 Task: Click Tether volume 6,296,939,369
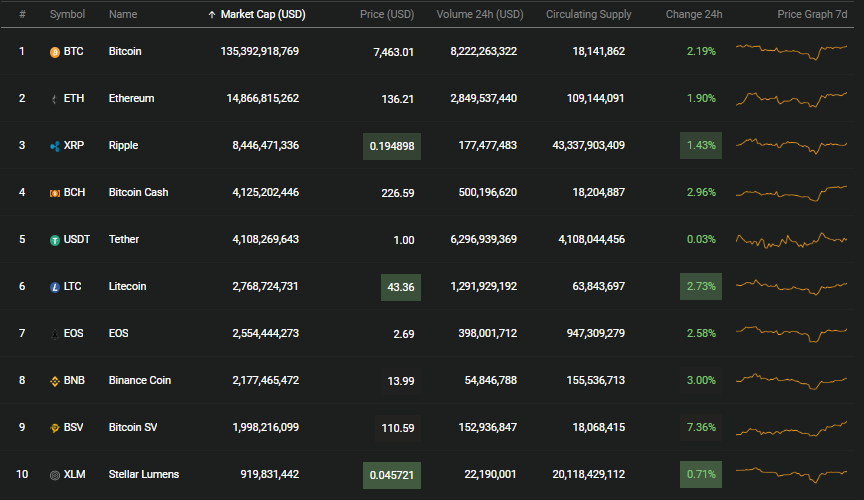(x=483, y=239)
